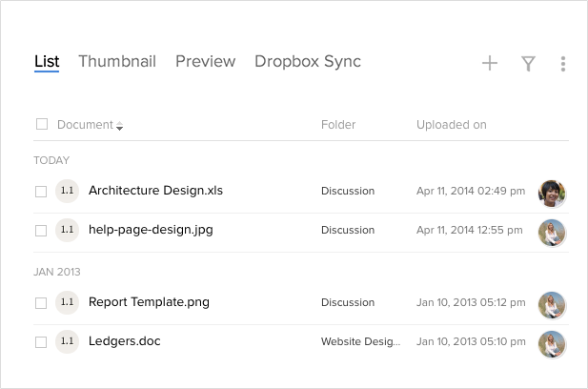Click version badge for help-page-design.jpg

tap(67, 230)
